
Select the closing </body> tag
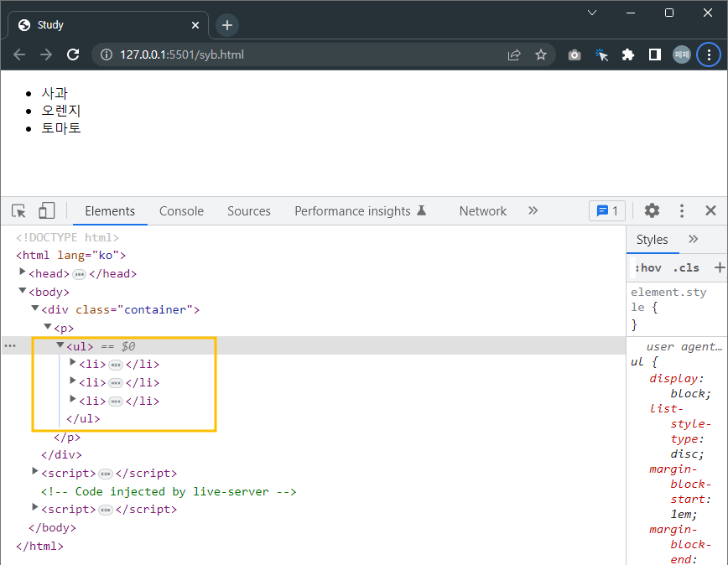53,528
